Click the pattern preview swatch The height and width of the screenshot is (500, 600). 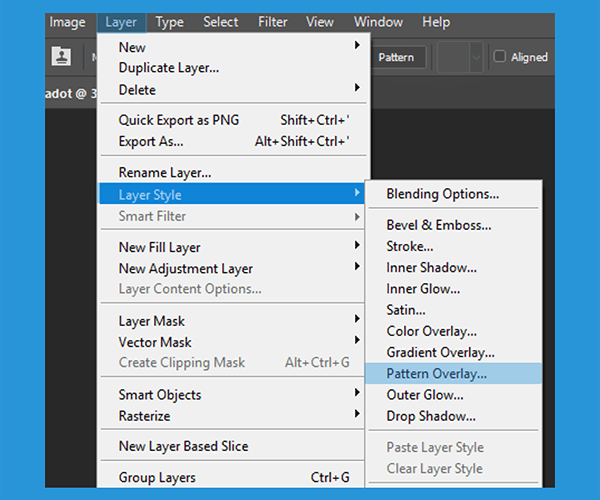[x=453, y=57]
